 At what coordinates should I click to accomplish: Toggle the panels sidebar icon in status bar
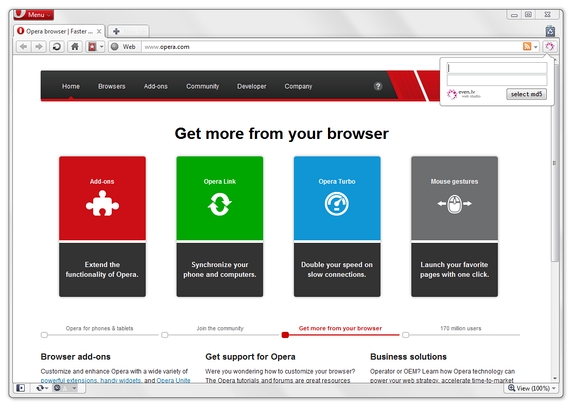click(20, 388)
